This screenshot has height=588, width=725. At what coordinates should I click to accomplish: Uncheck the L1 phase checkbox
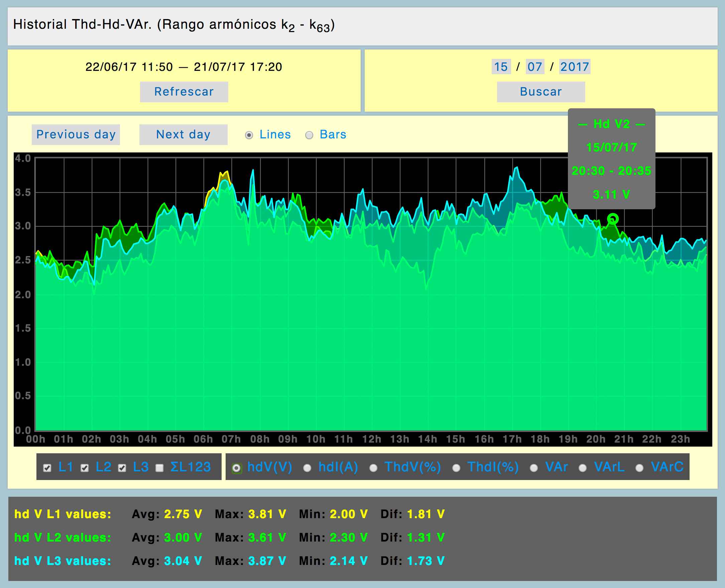pyautogui.click(x=47, y=468)
